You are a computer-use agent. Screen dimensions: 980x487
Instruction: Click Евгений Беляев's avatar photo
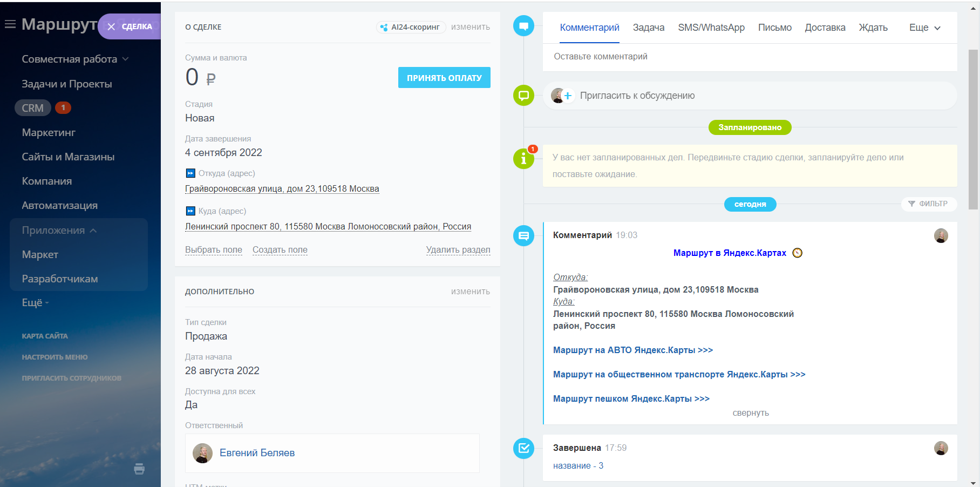pyautogui.click(x=202, y=453)
